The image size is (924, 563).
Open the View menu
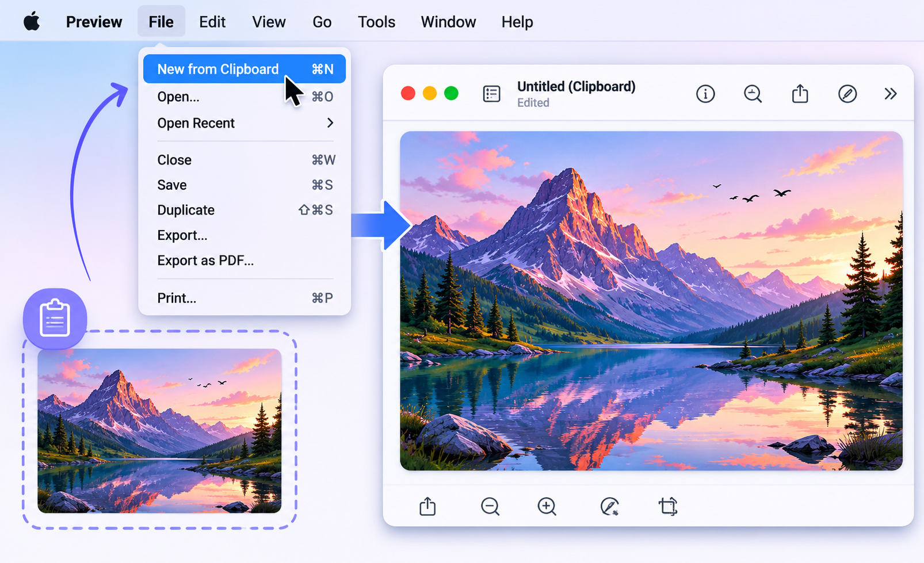tap(269, 22)
